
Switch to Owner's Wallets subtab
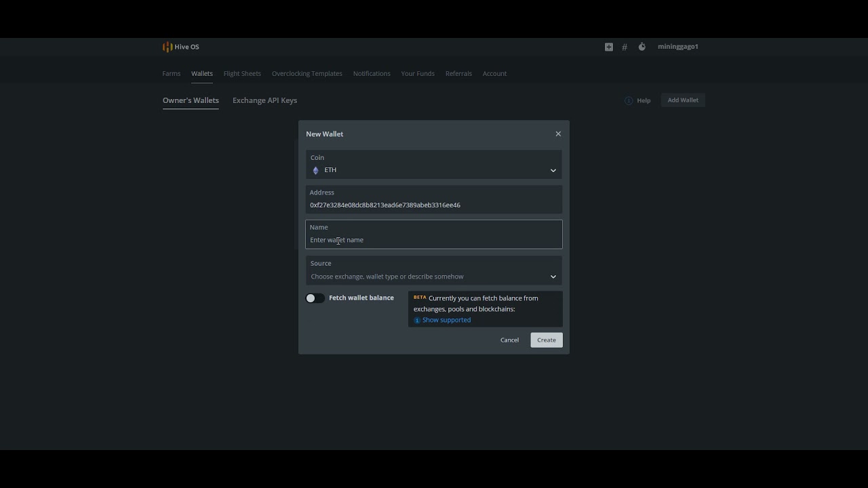point(191,100)
